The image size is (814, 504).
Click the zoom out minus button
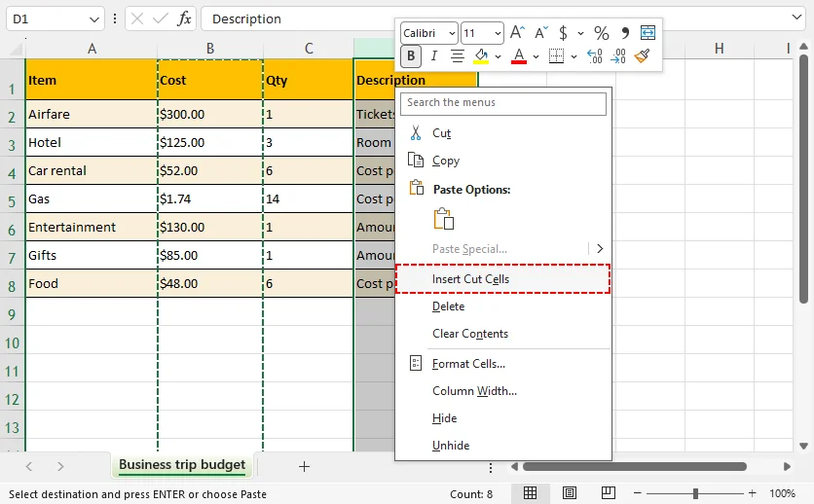(638, 493)
